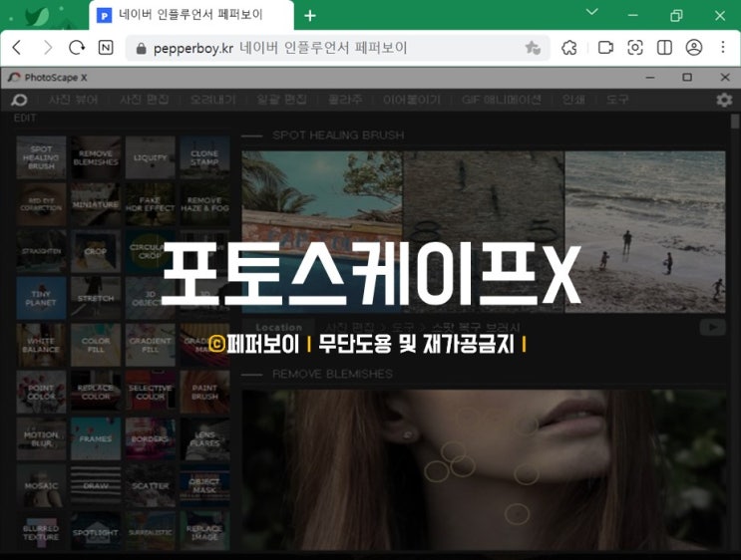This screenshot has height=560, width=741.
Task: Select the Borders tile
Action: click(151, 438)
